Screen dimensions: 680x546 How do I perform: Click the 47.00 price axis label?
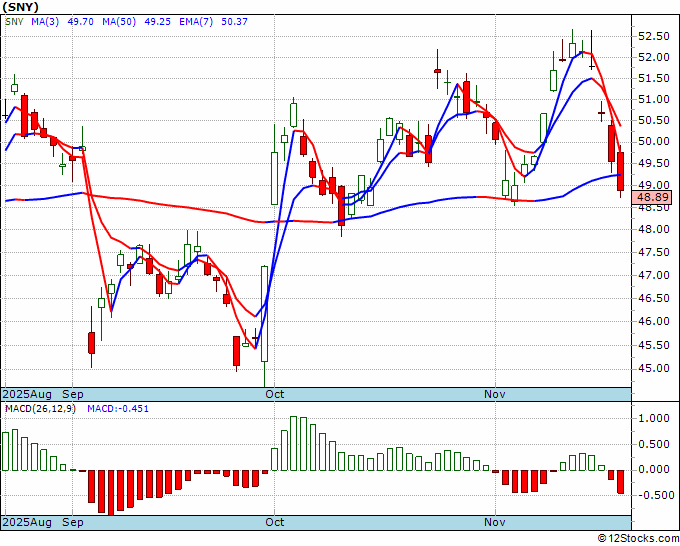[x=654, y=275]
